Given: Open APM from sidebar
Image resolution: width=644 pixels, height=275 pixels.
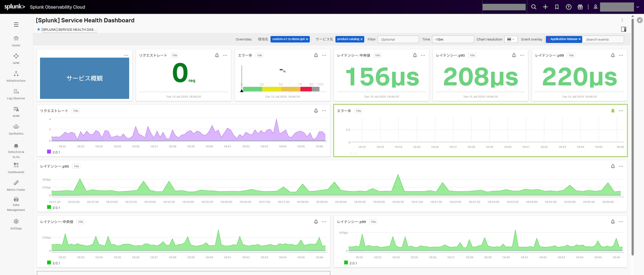Looking at the screenshot, I should point(16,59).
